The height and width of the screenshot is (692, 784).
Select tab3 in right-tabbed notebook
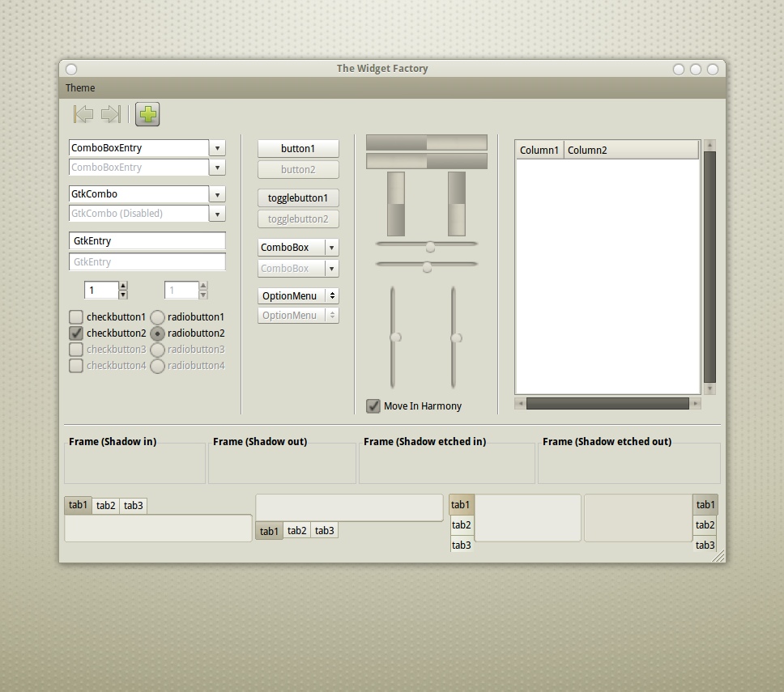pyautogui.click(x=705, y=546)
